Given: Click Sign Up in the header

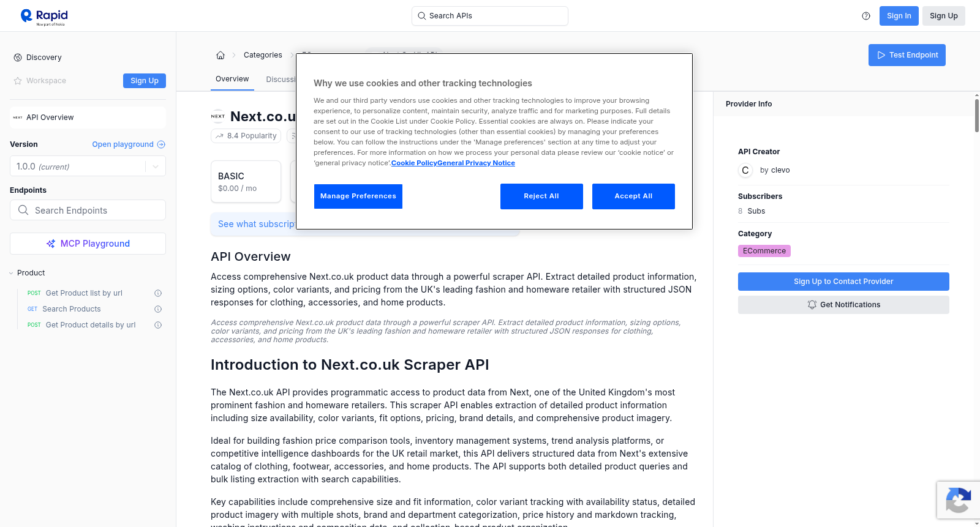Looking at the screenshot, I should tap(944, 16).
